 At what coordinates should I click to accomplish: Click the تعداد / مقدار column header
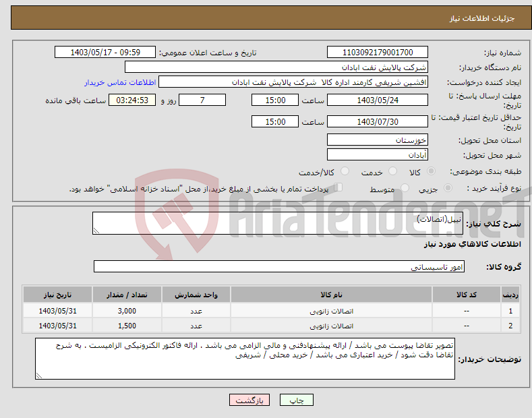pyautogui.click(x=127, y=295)
